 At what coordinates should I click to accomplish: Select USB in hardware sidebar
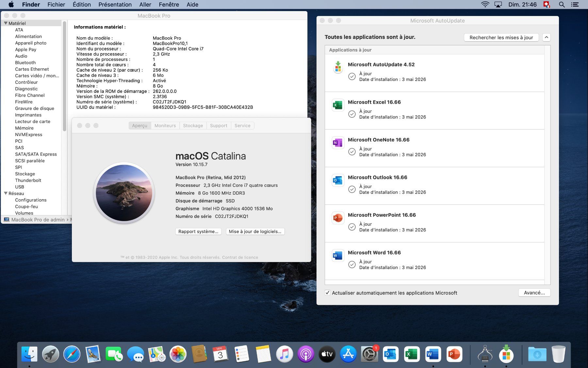click(x=20, y=187)
